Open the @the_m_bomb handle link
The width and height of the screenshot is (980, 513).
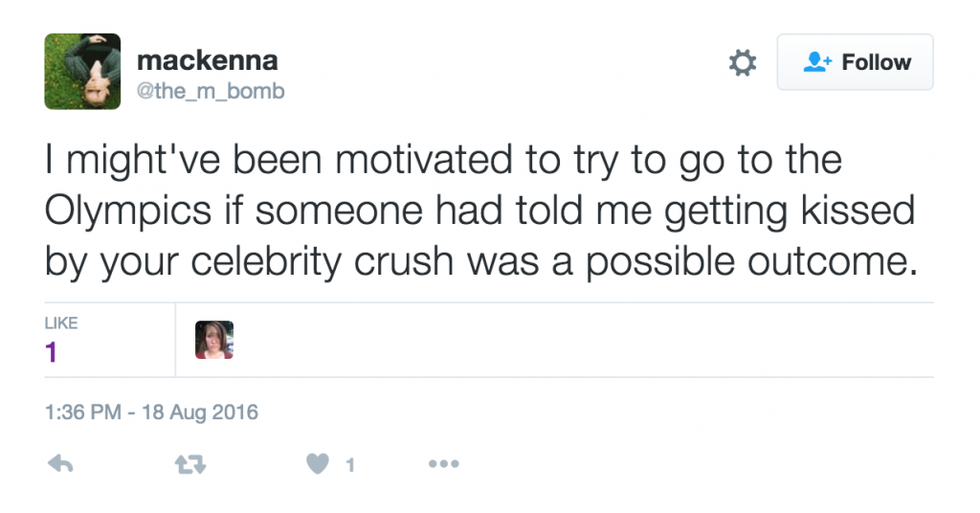(211, 92)
